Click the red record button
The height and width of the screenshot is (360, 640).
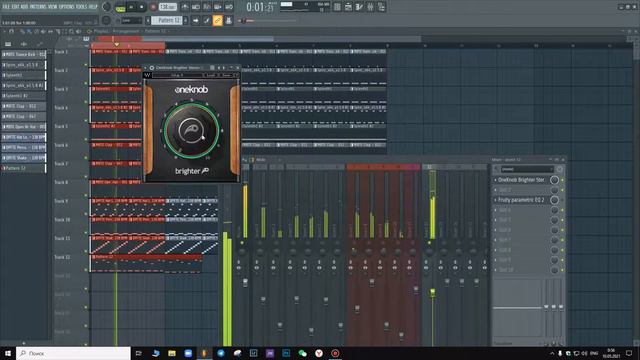(153, 7)
